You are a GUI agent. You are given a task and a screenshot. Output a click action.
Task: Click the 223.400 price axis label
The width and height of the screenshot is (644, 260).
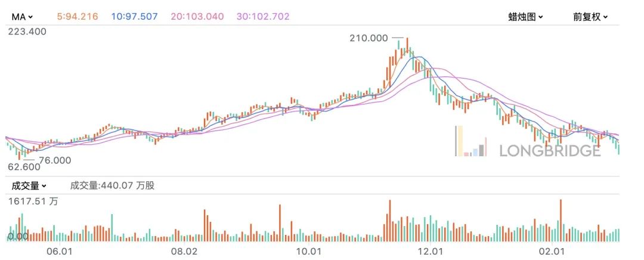[27, 32]
